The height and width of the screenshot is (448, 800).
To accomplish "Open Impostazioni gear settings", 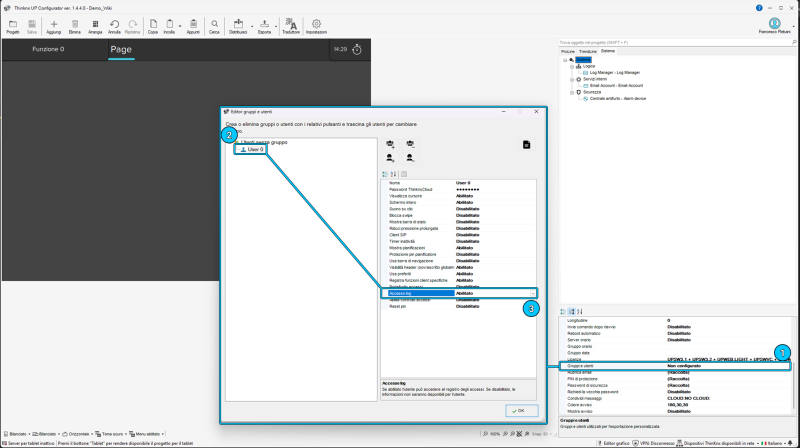I will (x=316, y=24).
